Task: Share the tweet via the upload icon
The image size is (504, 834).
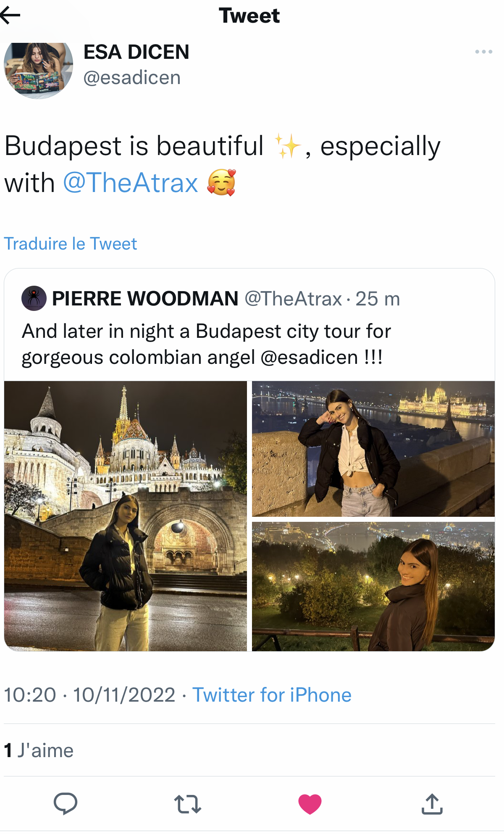Action: [x=432, y=804]
